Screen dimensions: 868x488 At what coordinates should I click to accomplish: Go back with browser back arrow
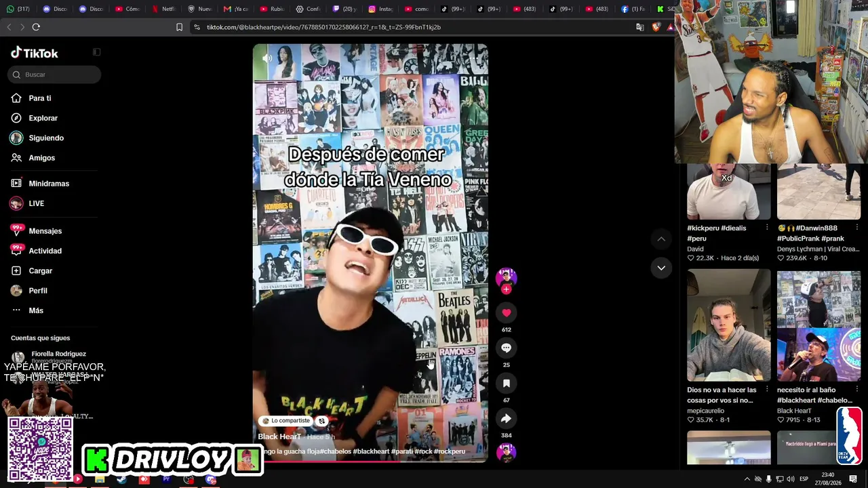(9, 27)
